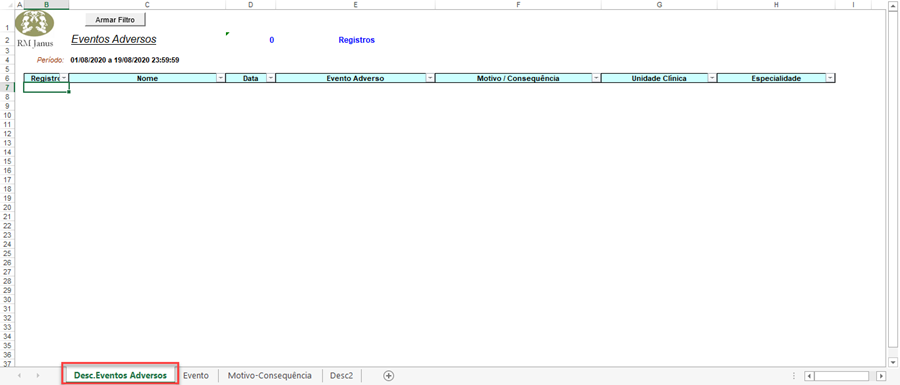
Task: Click the Armar Filtro button
Action: [115, 20]
